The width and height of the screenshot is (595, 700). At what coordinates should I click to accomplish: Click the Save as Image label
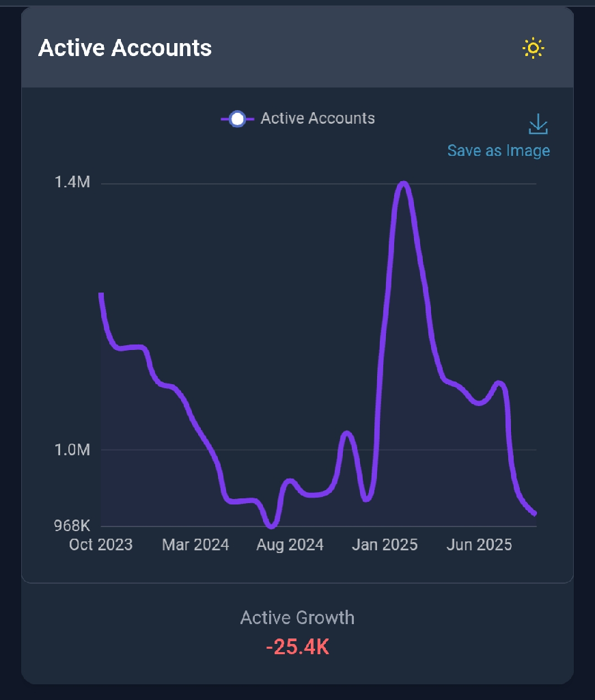click(x=498, y=150)
